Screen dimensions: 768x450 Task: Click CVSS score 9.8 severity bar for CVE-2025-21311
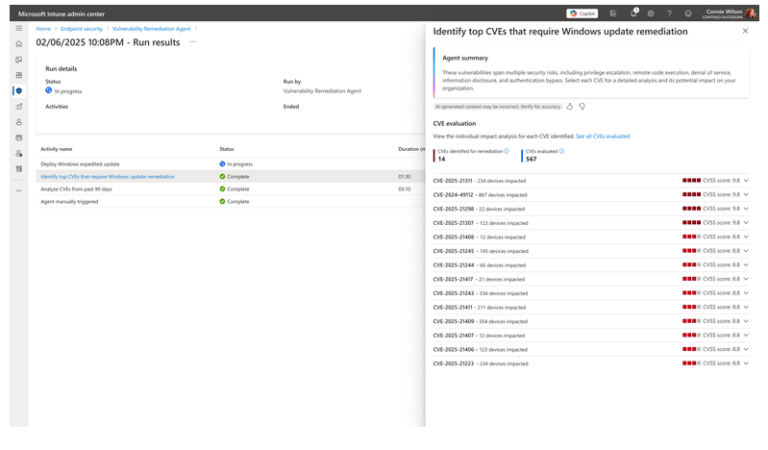pyautogui.click(x=691, y=181)
